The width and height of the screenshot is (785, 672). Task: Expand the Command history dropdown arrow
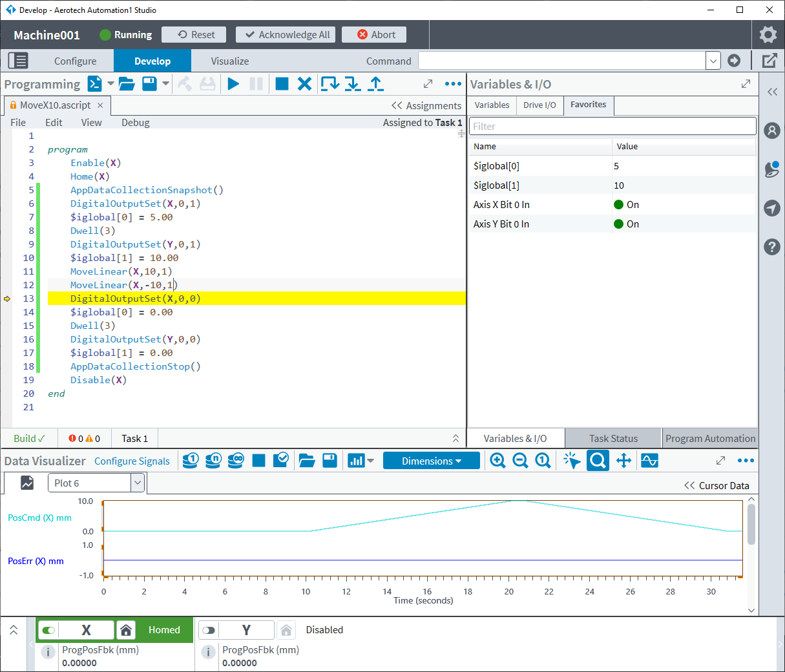point(713,61)
